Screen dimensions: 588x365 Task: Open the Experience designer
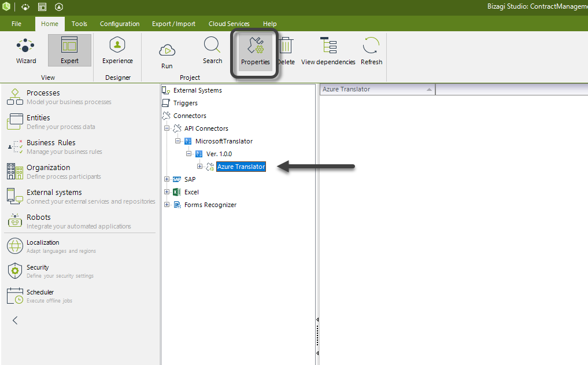pyautogui.click(x=117, y=51)
